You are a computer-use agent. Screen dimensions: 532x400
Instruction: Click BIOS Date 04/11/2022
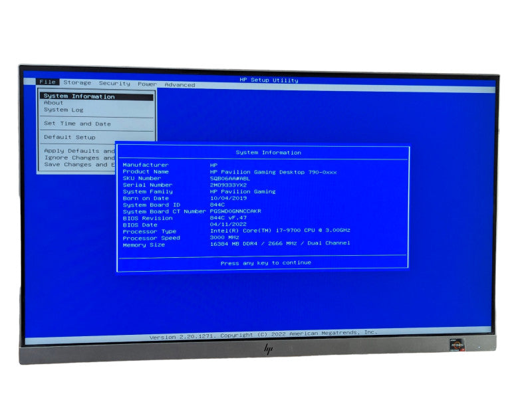tap(228, 225)
